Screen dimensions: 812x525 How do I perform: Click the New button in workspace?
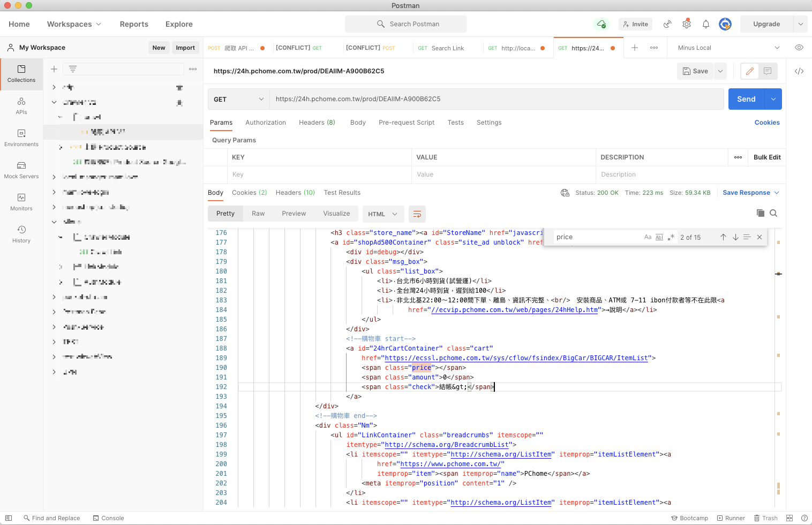[x=159, y=48]
